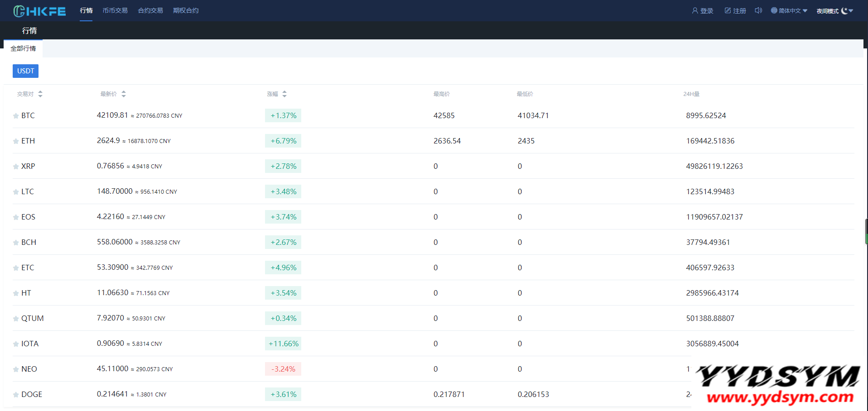Click the star icon beside EOS
The image size is (868, 411).
pyautogui.click(x=16, y=217)
